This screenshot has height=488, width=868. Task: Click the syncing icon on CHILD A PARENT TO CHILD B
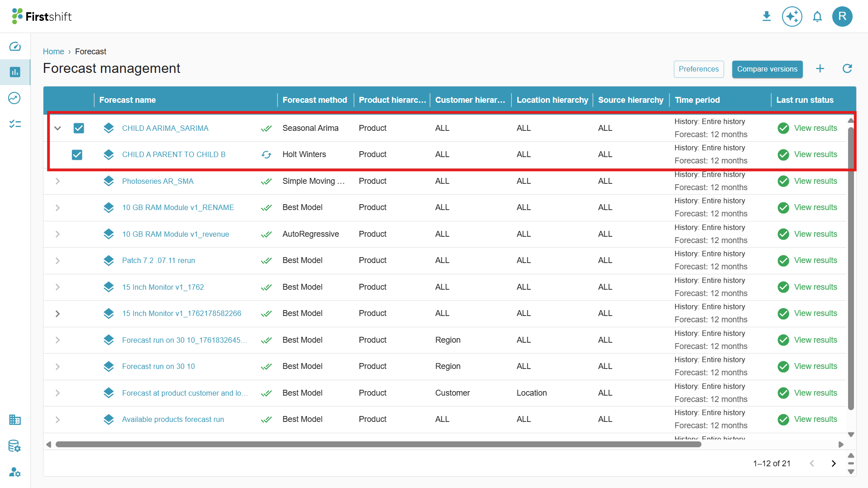click(x=267, y=155)
